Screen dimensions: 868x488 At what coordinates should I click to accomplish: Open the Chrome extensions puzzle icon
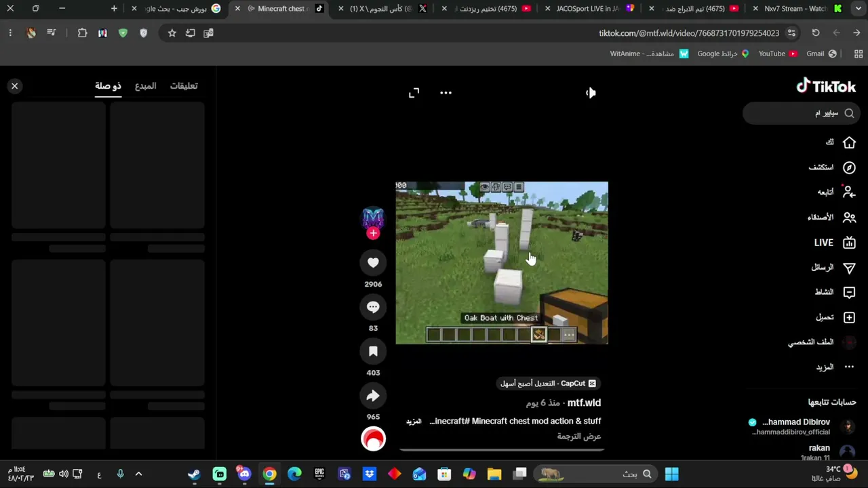pyautogui.click(x=82, y=33)
